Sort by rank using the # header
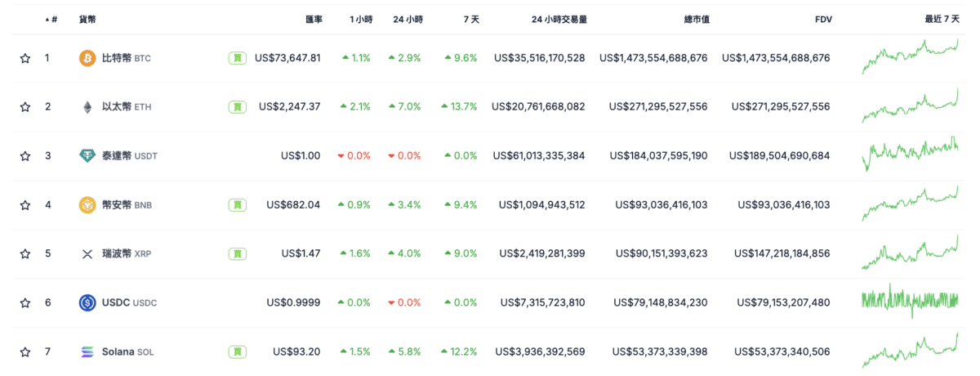 pos(54,19)
